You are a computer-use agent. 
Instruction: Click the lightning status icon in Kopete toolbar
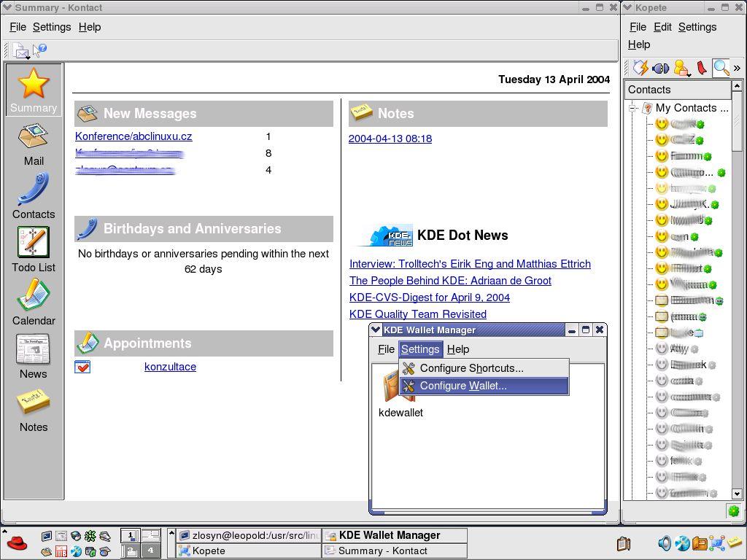[640, 68]
